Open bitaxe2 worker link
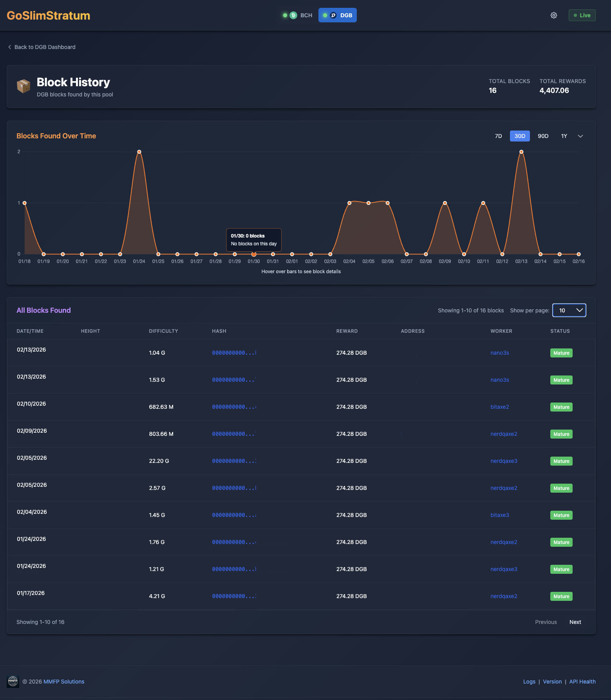The image size is (611, 700). tap(500, 407)
